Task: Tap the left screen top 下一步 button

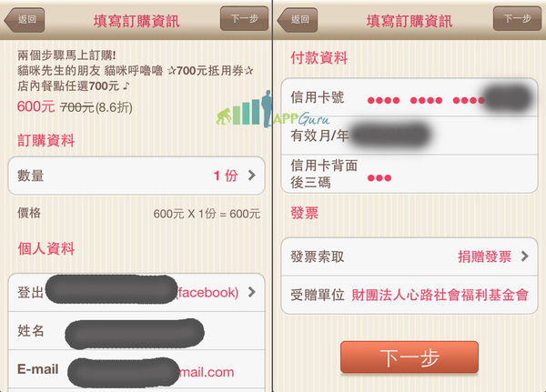Action: click(245, 19)
